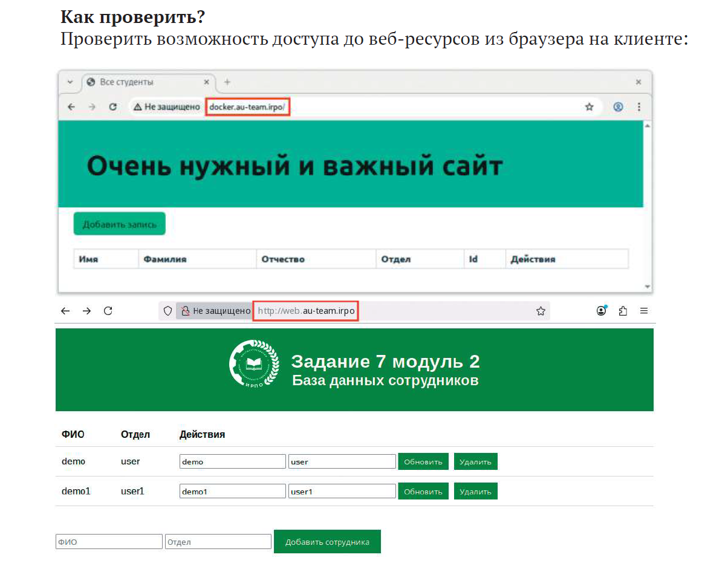Click the Firefox forward arrow icon
Image resolution: width=728 pixels, height=566 pixels.
(x=87, y=311)
